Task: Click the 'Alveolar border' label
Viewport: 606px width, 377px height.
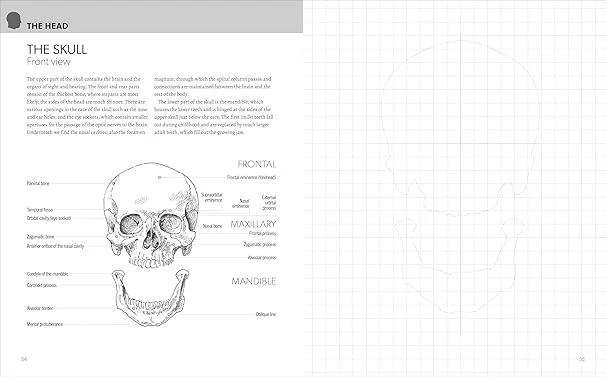Action: [40, 308]
